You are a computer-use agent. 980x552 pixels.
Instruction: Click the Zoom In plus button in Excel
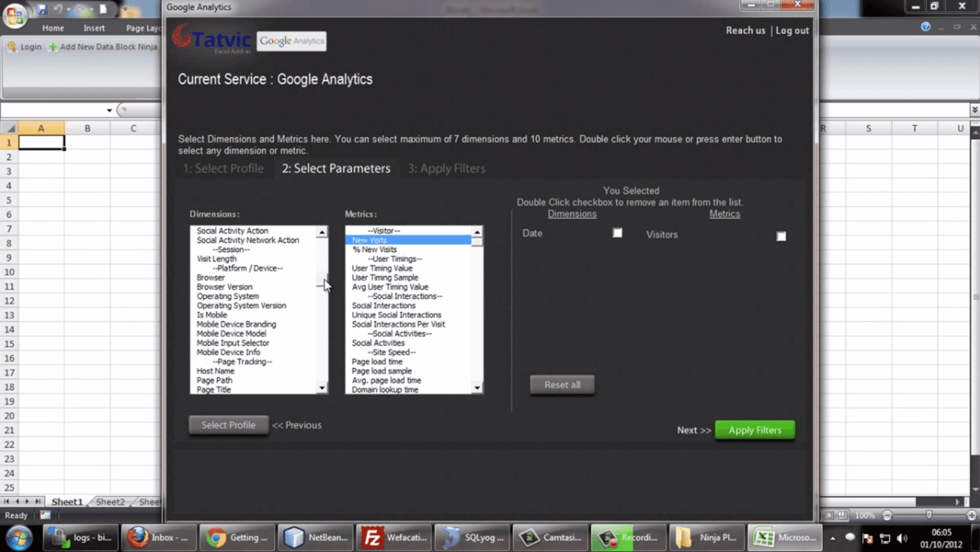coord(971,515)
